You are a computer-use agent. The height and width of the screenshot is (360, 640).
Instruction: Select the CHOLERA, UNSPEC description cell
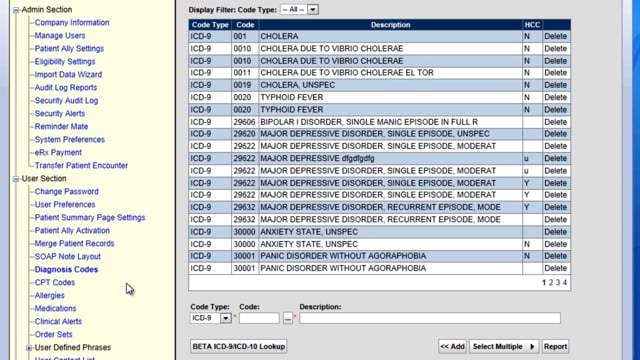coord(391,85)
